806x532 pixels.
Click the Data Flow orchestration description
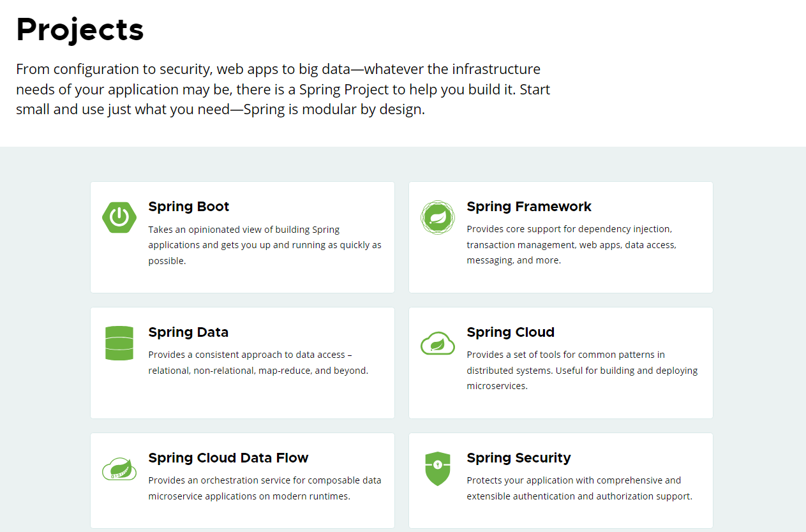[x=265, y=488]
